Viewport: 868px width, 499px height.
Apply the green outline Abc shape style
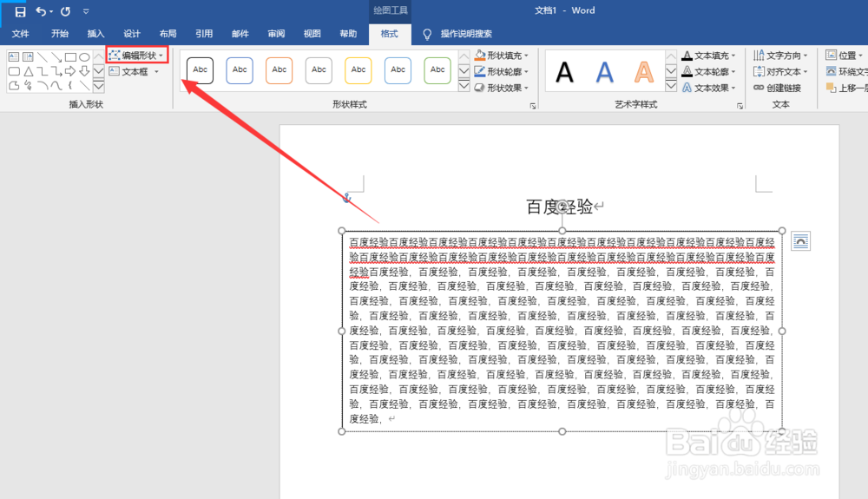437,70
